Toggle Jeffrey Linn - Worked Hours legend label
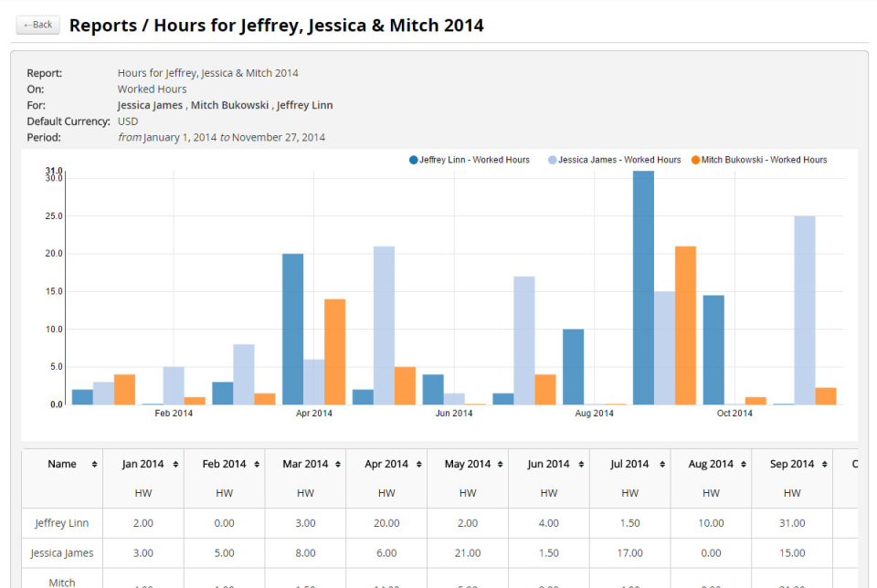The image size is (877, 588). tap(474, 160)
